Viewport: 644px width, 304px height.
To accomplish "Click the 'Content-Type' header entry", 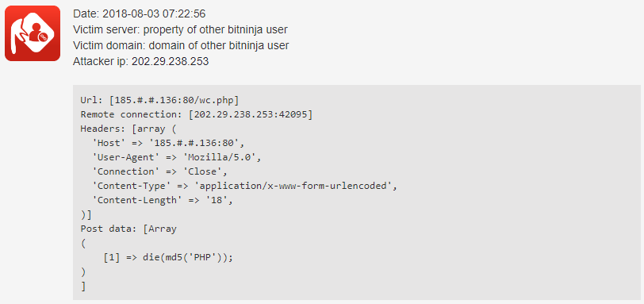I will click(245, 186).
